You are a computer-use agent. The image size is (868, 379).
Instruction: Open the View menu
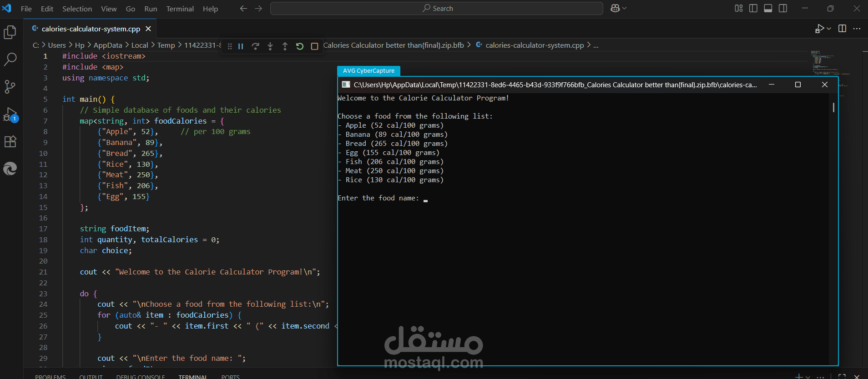pos(109,9)
